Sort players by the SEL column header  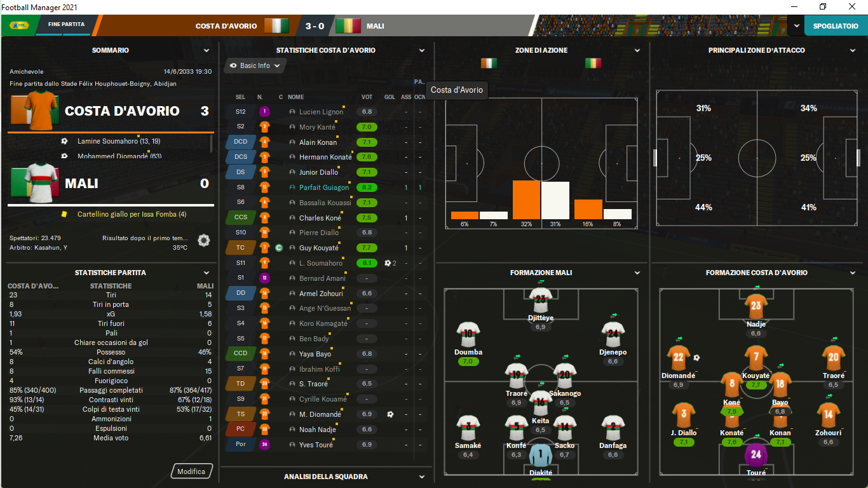point(240,97)
